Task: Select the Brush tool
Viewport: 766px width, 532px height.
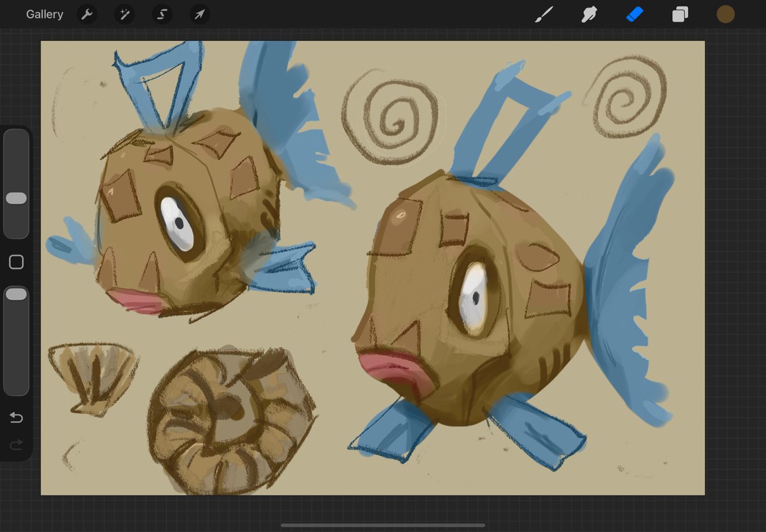Action: [544, 14]
